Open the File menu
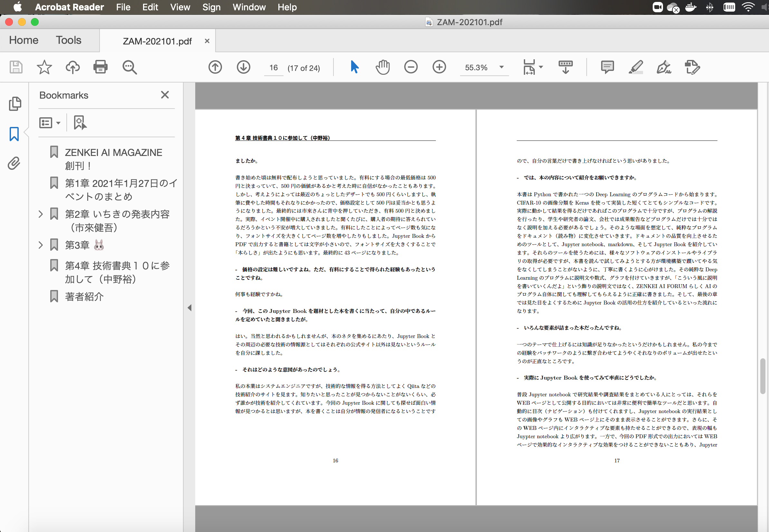The height and width of the screenshot is (532, 769). [123, 7]
